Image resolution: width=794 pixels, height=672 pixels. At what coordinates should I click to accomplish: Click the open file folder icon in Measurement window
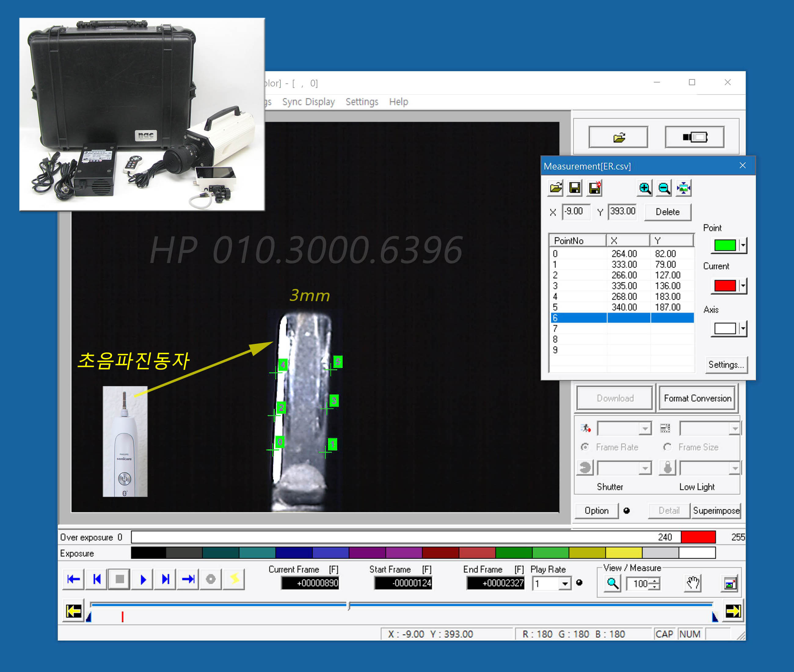(555, 188)
